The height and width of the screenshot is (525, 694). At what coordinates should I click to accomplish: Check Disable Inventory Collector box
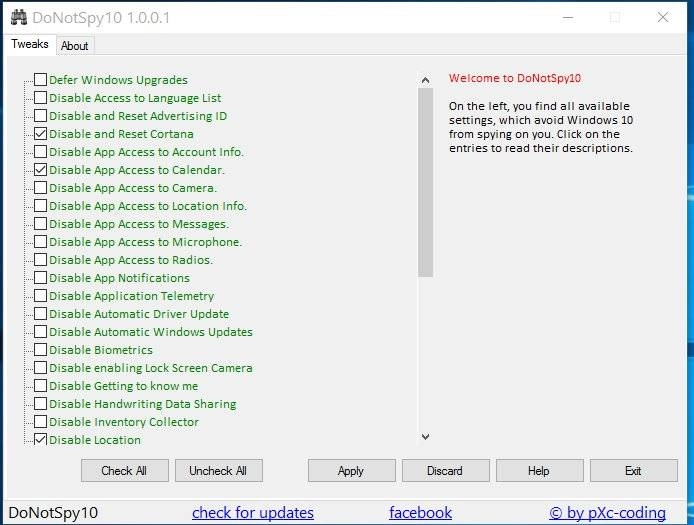pyautogui.click(x=40, y=421)
